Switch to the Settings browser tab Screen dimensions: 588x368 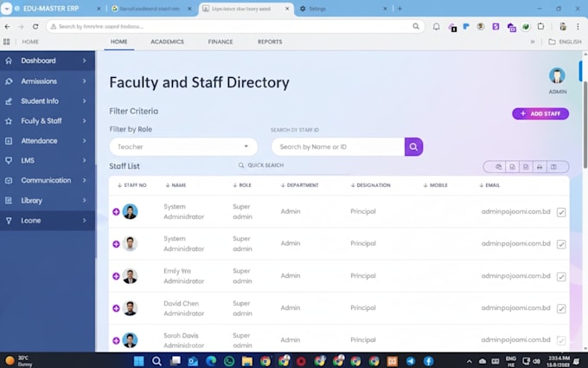[343, 9]
